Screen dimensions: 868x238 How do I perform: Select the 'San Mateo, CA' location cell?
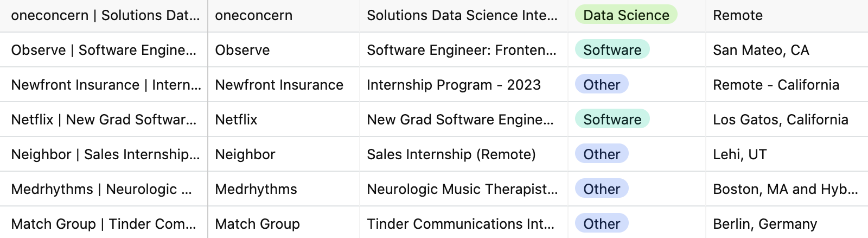(x=787, y=50)
